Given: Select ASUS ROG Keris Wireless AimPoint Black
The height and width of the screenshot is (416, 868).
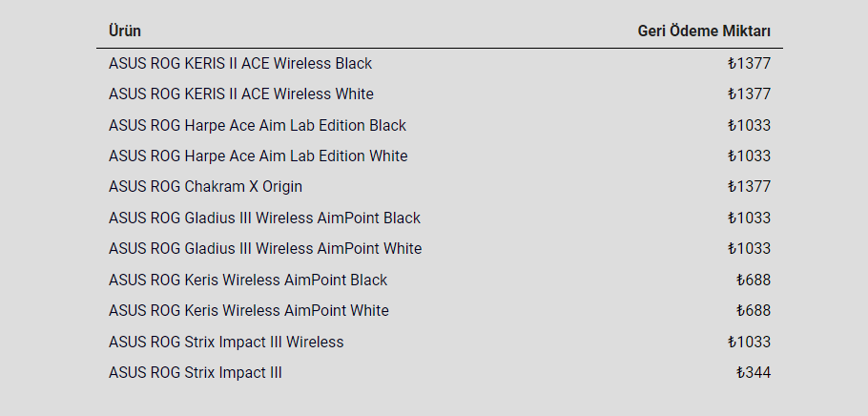Looking at the screenshot, I should tap(247, 281).
